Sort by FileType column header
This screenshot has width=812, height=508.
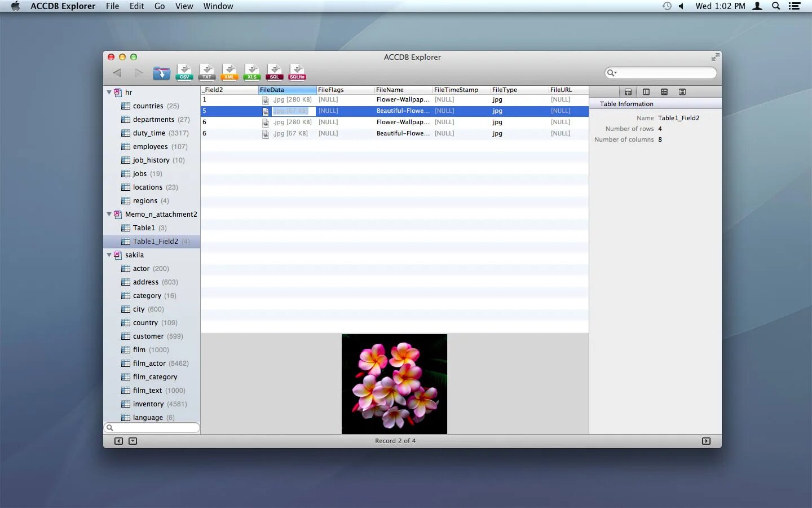[519, 90]
